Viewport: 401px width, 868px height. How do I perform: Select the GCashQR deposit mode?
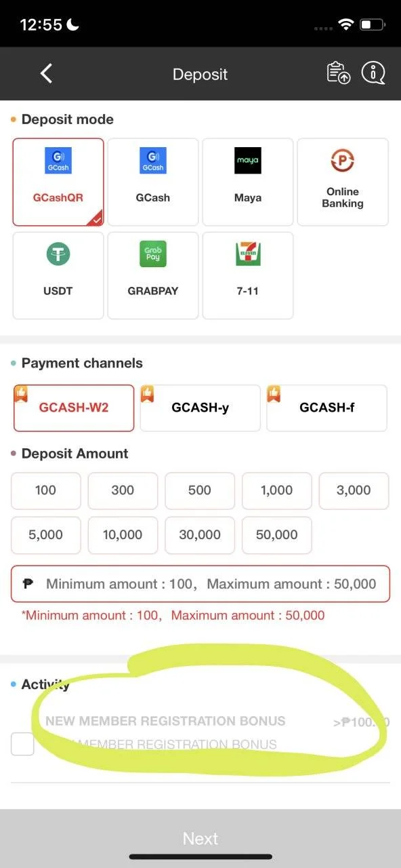(58, 182)
